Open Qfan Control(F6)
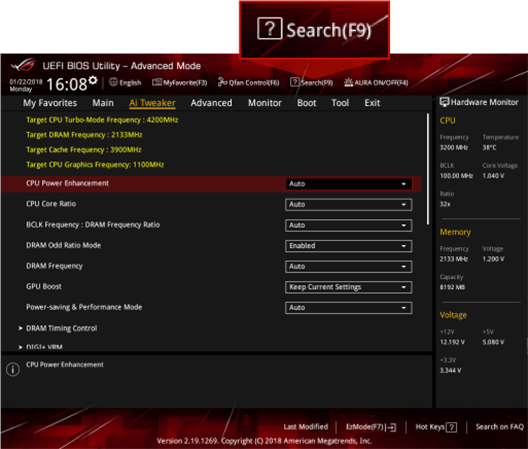528x449 pixels. pyautogui.click(x=249, y=83)
